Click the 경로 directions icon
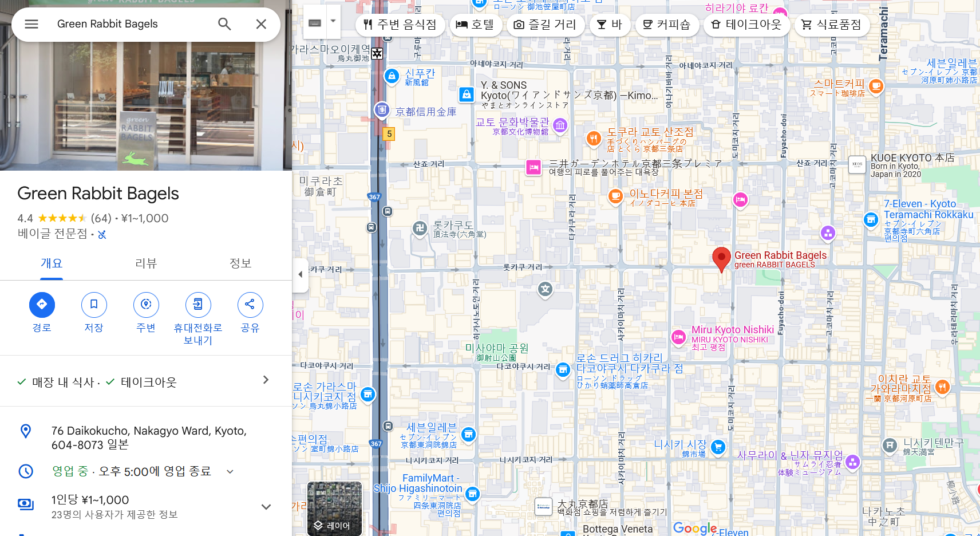The image size is (980, 536). click(x=42, y=305)
